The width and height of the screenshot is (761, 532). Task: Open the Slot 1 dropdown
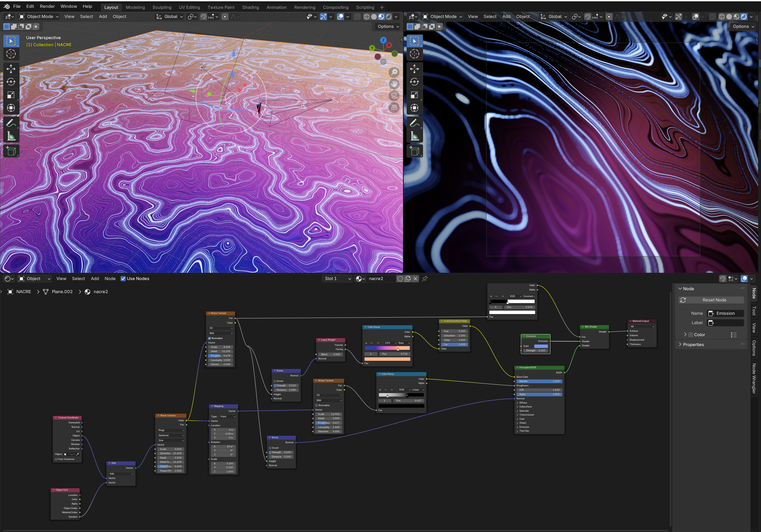coord(337,279)
